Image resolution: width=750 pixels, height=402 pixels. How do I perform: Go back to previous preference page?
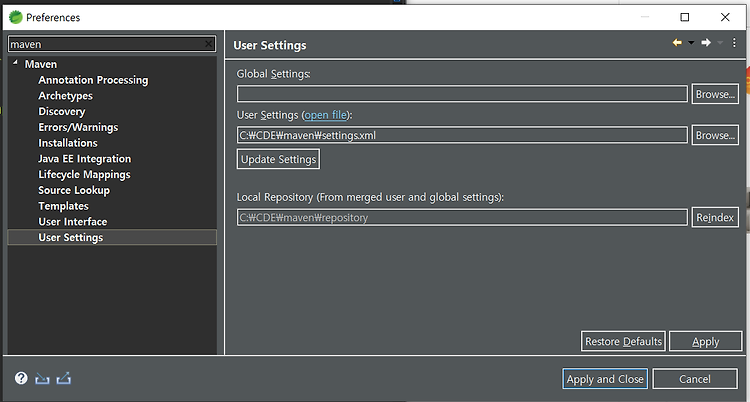coord(677,43)
